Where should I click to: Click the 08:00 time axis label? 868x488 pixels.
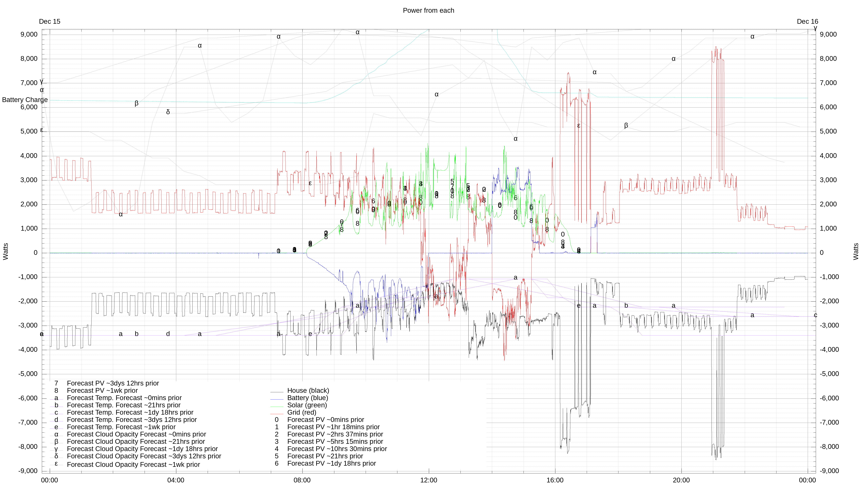(302, 480)
